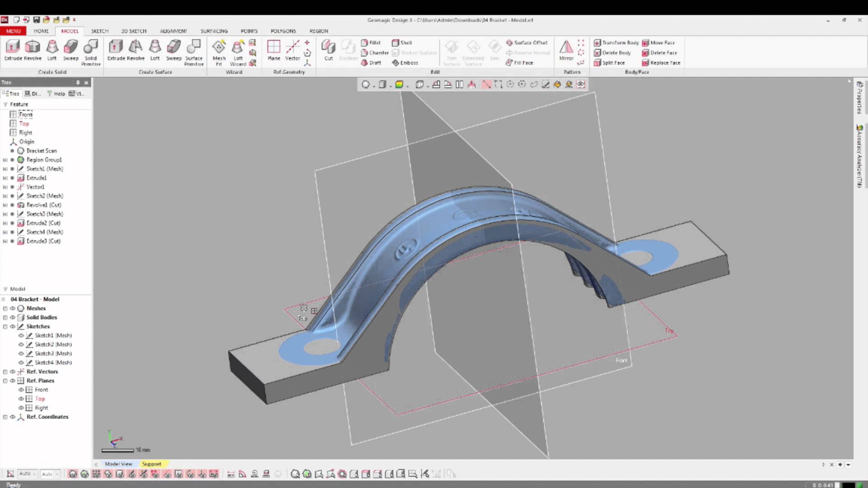Select the surface Revolve tool
868x488 pixels.
136,50
